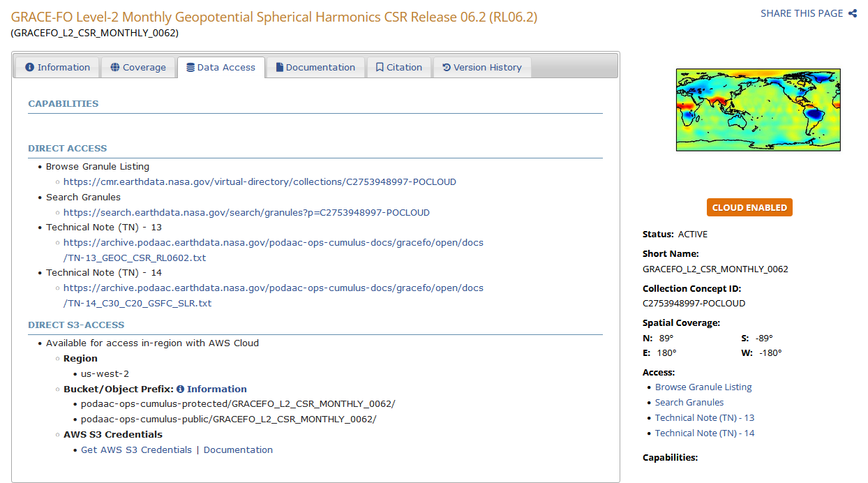Click the file icon on Documentation tab
The height and width of the screenshot is (483, 868).
tap(280, 68)
